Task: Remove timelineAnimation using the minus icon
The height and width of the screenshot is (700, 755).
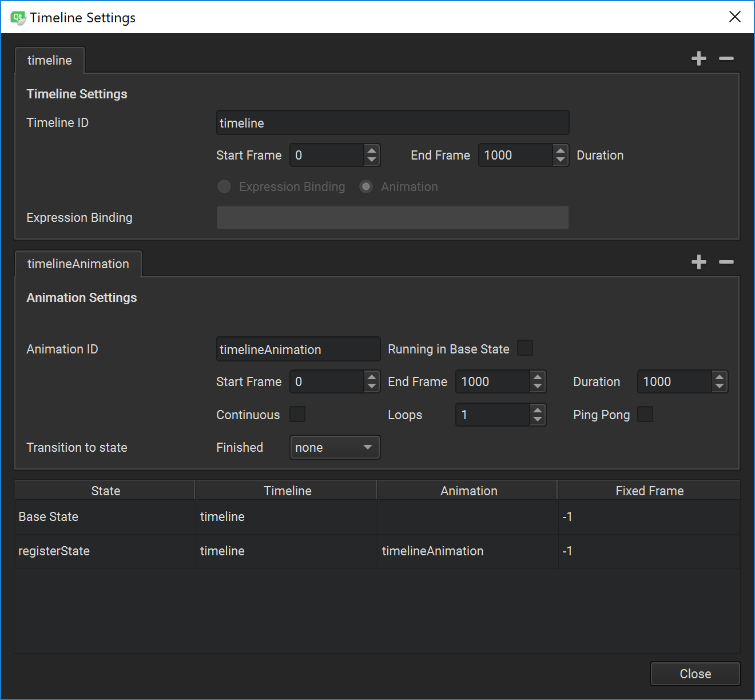Action: 726,262
